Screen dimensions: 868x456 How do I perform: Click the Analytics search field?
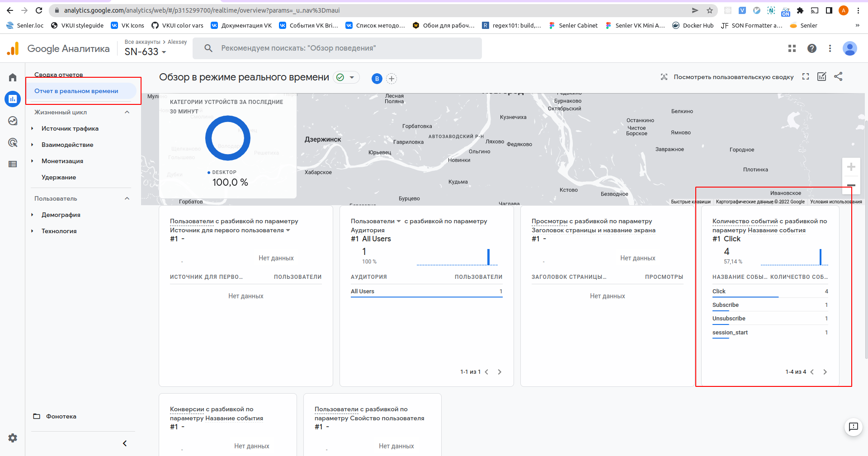coord(337,48)
